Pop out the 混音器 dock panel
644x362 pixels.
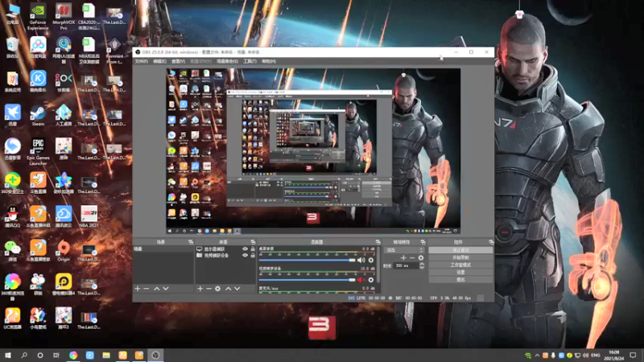click(378, 242)
